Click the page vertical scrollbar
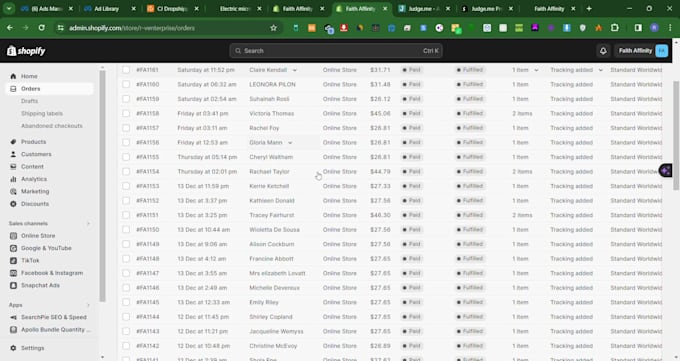Viewport: 680px width, 361px height. pyautogui.click(x=676, y=135)
